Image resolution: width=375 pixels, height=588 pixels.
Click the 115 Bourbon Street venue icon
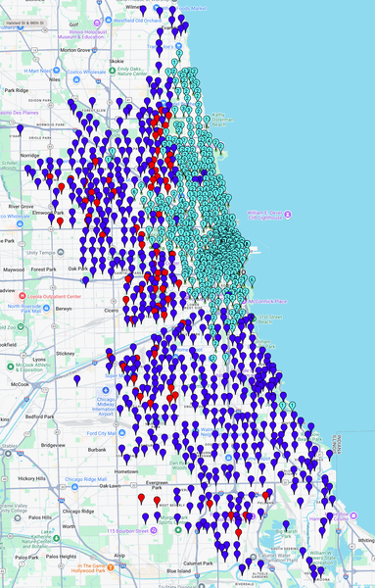[x=153, y=530]
